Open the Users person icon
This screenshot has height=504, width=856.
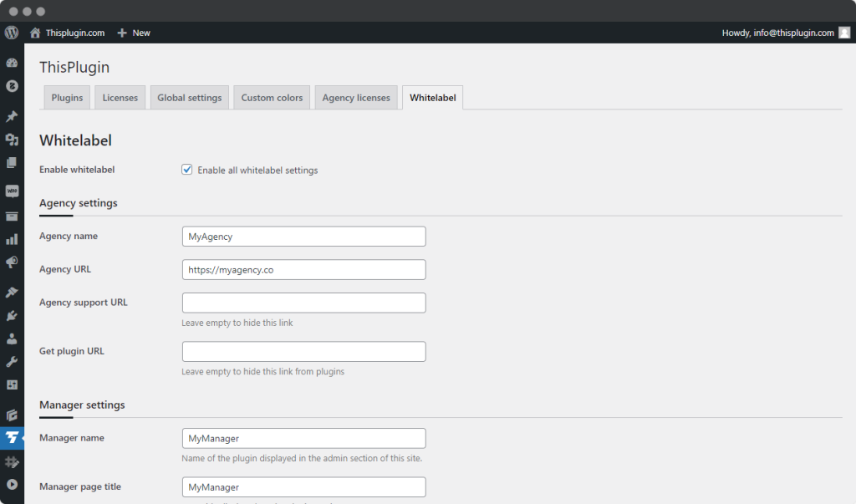tap(12, 339)
